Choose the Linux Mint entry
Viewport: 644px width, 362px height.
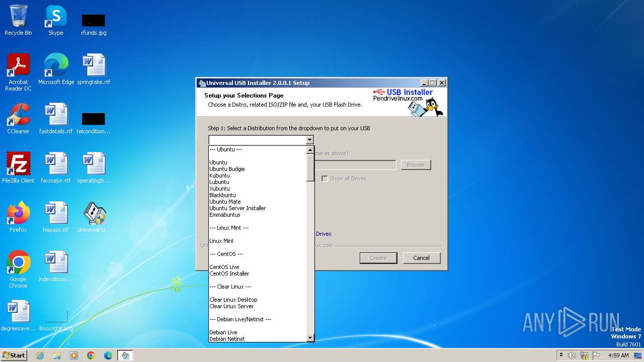coord(258,241)
